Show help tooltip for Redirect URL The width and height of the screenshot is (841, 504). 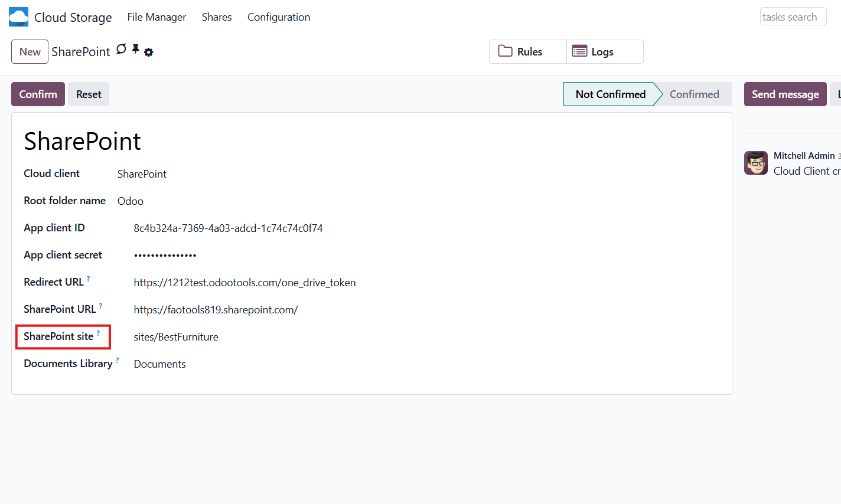coord(89,278)
